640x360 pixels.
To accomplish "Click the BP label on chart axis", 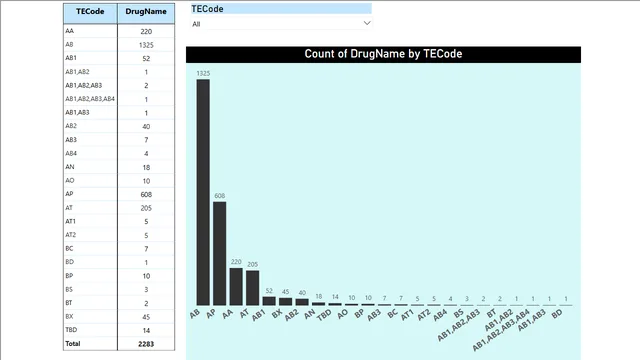I will pyautogui.click(x=359, y=313).
